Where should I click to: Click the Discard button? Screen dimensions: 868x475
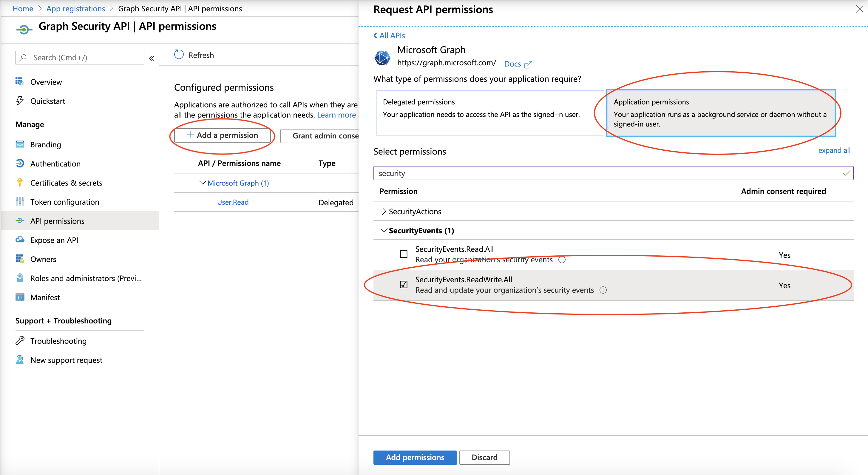click(484, 457)
